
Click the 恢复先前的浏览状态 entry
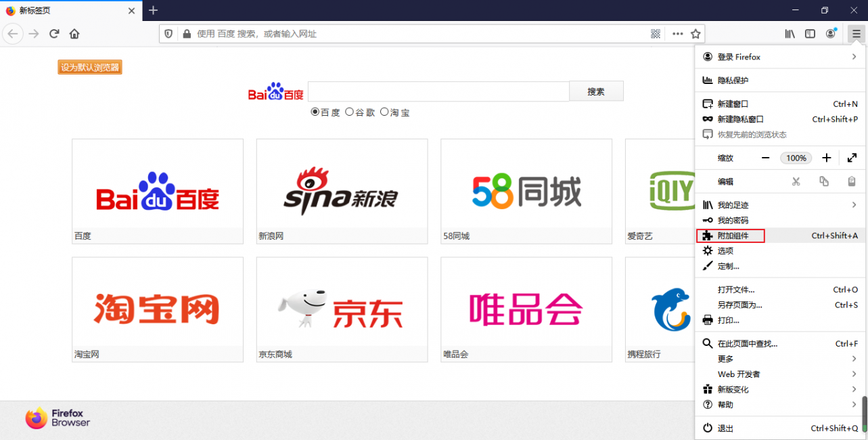point(780,134)
